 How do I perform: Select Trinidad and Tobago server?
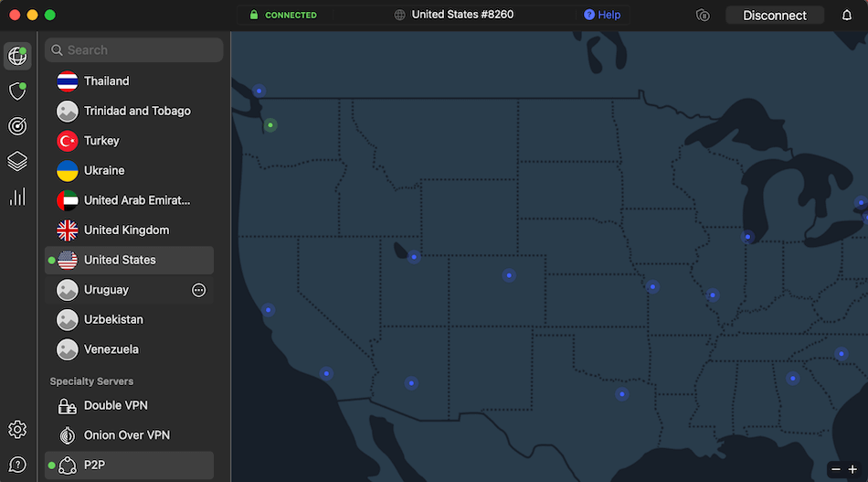[x=129, y=111]
